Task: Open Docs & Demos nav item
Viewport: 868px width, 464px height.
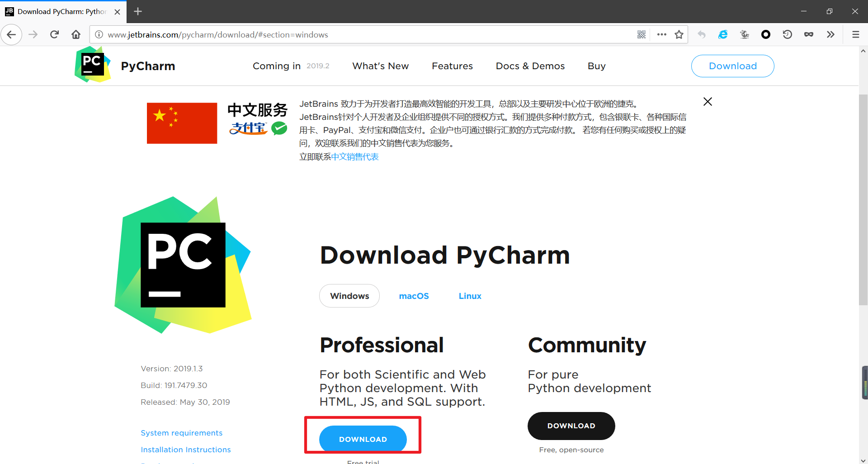Action: click(530, 66)
